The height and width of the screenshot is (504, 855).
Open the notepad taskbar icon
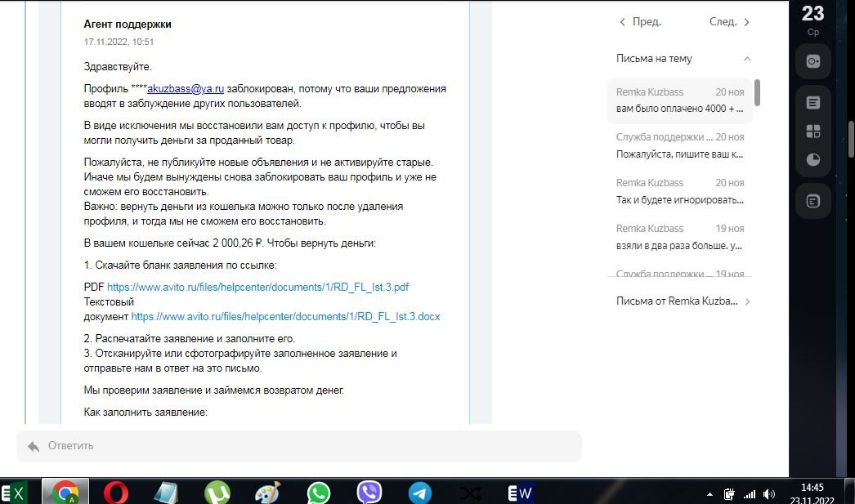(x=166, y=493)
